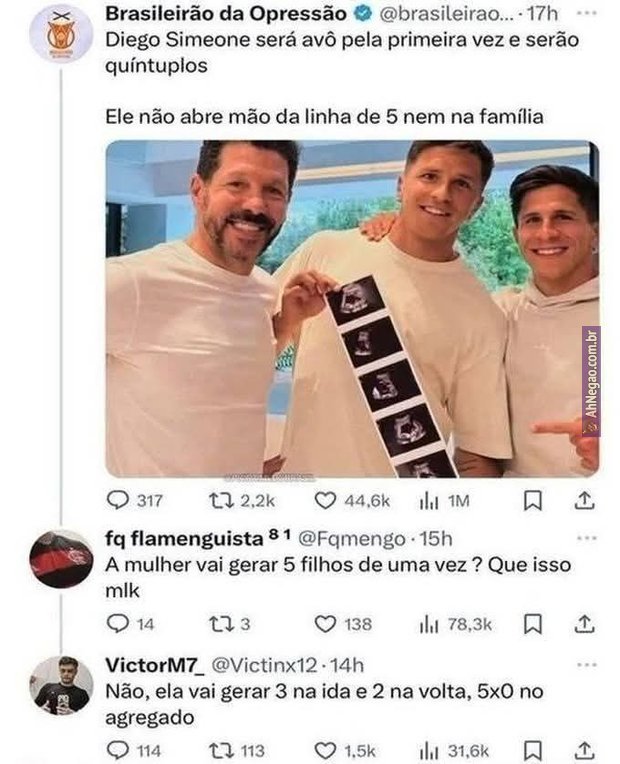Like fq flamenguista's reply
The image size is (620, 764).
(x=326, y=624)
